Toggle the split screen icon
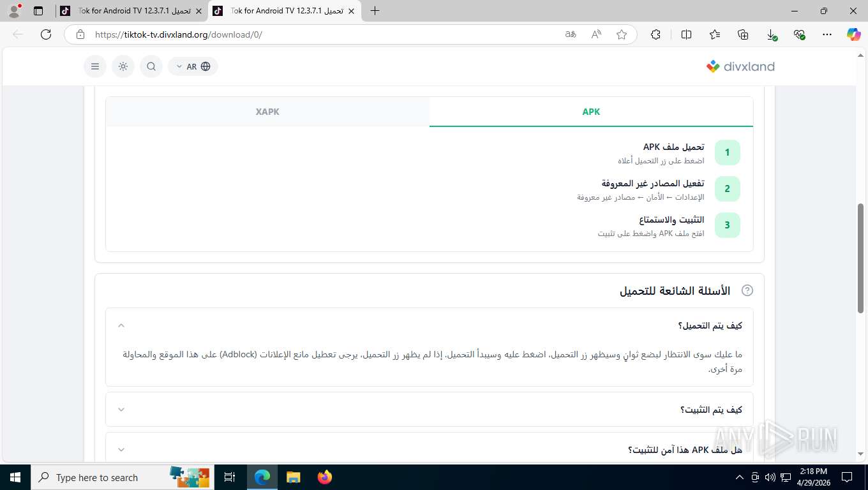 [687, 34]
